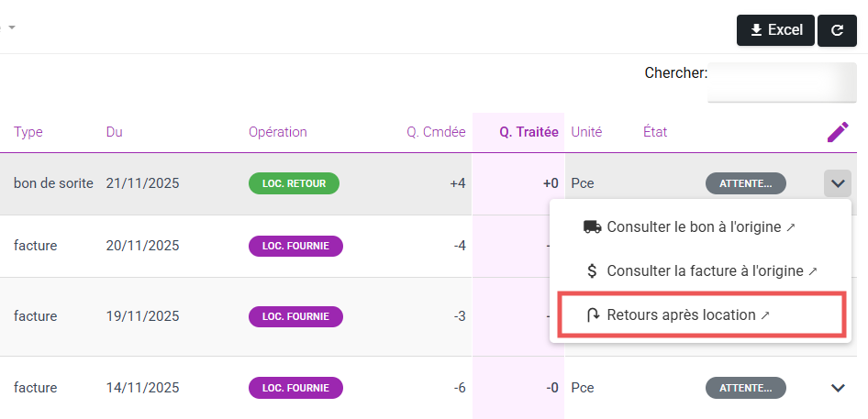The image size is (868, 419).
Task: Expand the chevron on 14/11/2025 row
Action: pyautogui.click(x=837, y=388)
